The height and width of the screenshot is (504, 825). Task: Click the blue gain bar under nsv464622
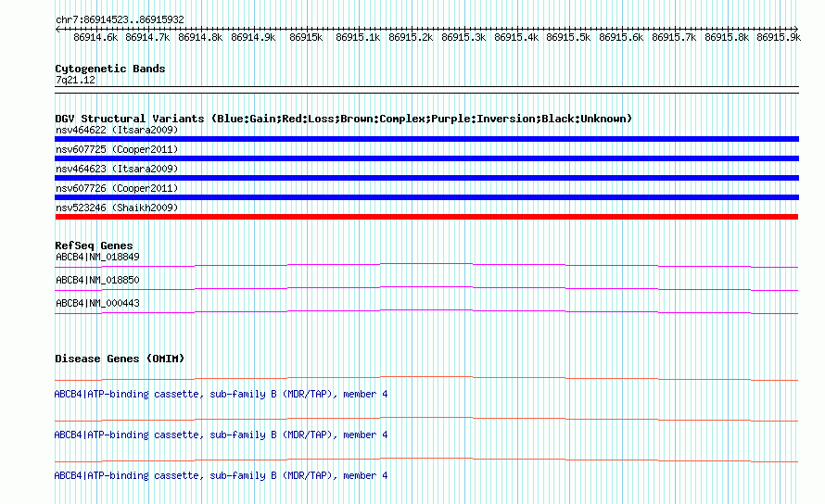pos(426,139)
